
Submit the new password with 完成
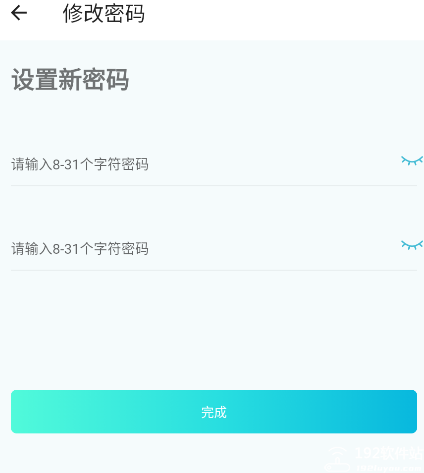click(x=214, y=412)
